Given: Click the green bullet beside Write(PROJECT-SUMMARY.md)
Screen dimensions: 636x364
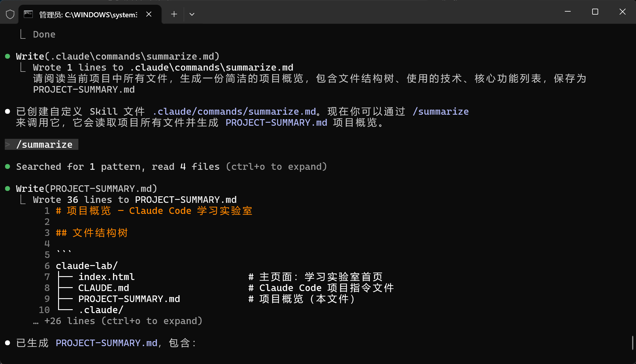Looking at the screenshot, I should click(8, 189).
